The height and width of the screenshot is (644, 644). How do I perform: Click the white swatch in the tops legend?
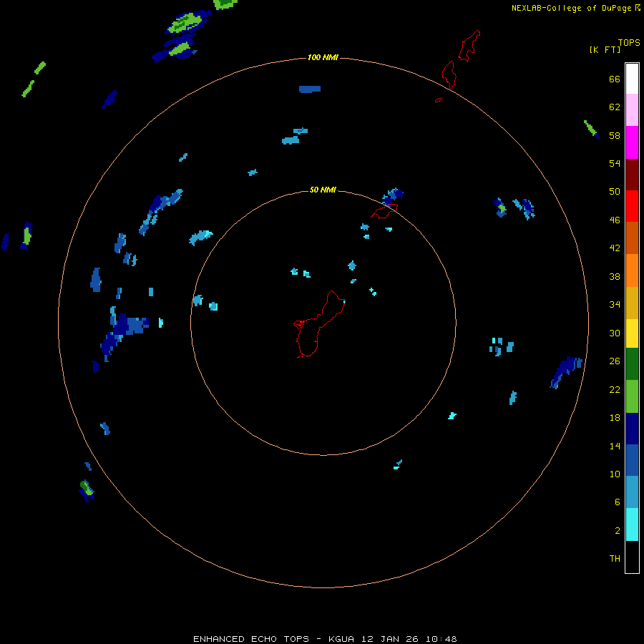pyautogui.click(x=632, y=79)
